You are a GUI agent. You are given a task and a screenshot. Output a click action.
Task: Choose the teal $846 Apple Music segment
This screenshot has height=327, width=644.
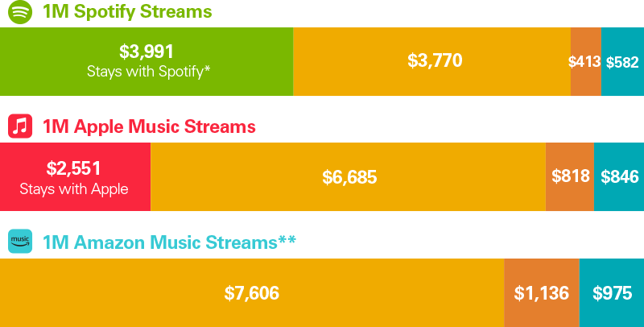pyautogui.click(x=618, y=177)
